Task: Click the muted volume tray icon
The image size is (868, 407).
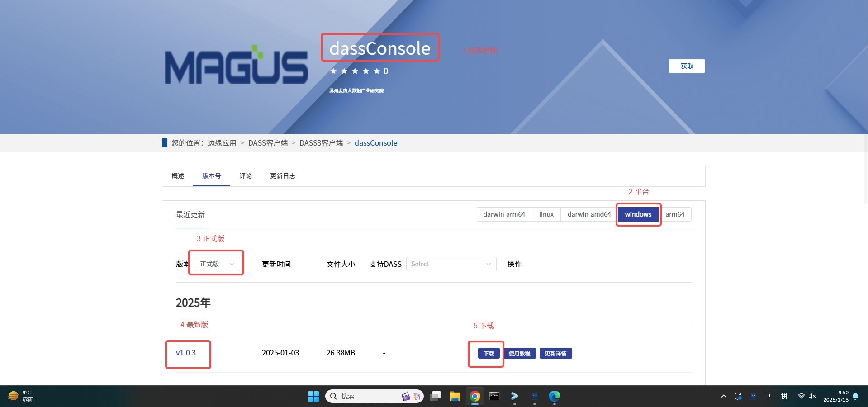Action: tap(812, 396)
